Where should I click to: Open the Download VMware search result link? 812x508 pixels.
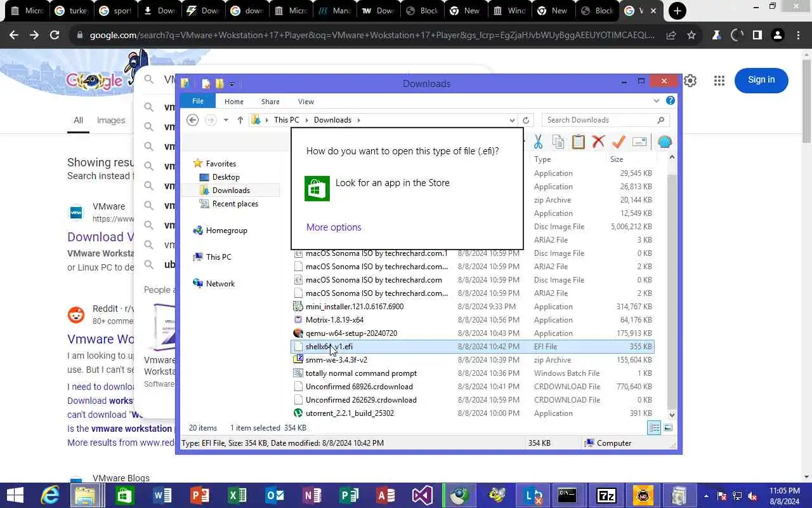coord(101,237)
